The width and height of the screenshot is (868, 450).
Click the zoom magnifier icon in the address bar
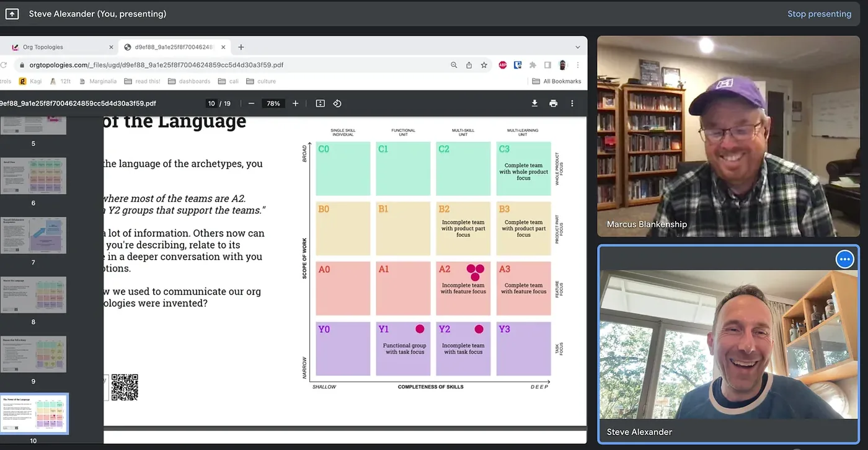(x=454, y=64)
